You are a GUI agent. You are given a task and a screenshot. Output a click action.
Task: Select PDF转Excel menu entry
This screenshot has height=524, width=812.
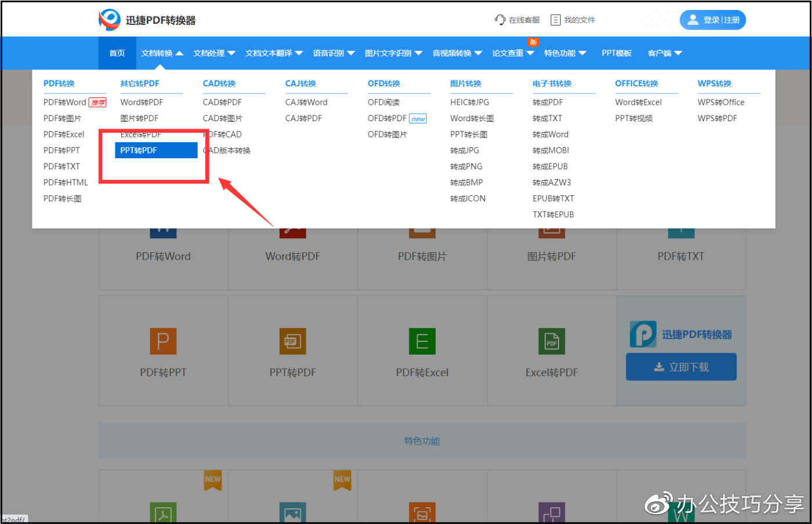(64, 134)
